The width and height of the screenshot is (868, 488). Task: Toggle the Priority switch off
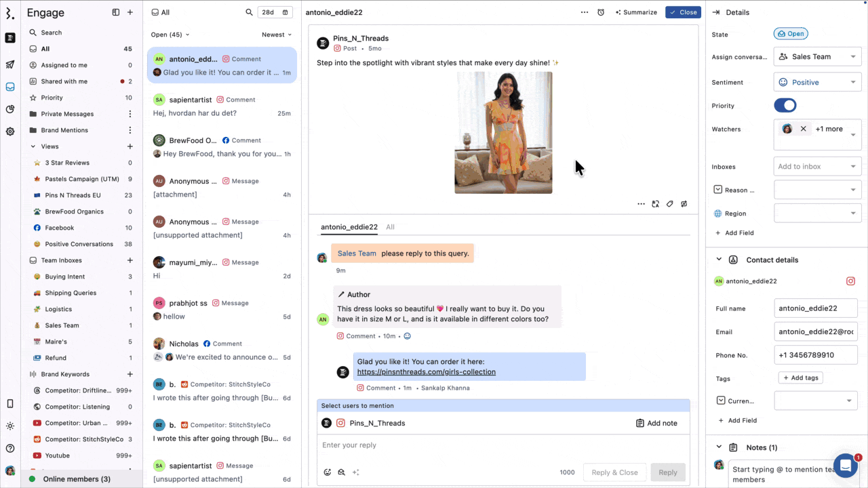click(x=785, y=106)
